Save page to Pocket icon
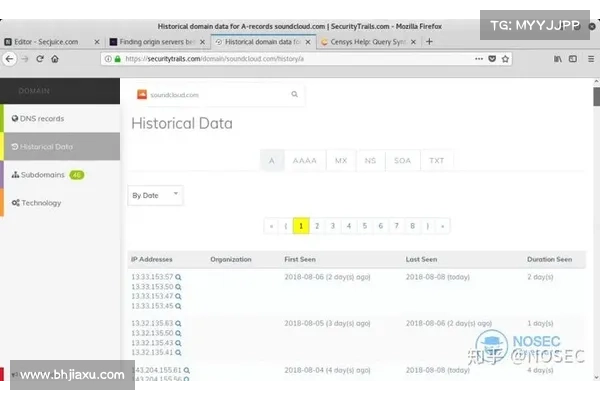Viewport: 600px width, 400px height. 492,59
